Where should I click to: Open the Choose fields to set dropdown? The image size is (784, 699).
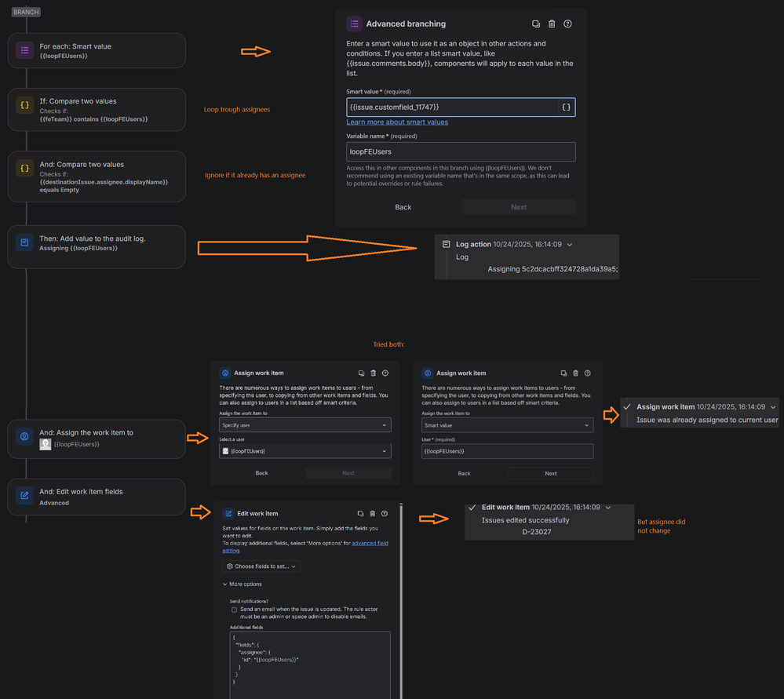click(x=261, y=566)
